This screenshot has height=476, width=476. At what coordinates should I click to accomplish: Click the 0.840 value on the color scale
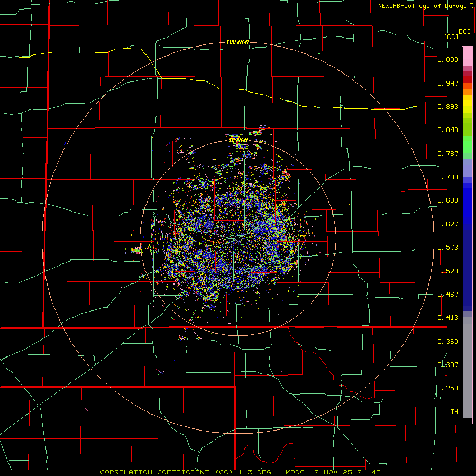click(448, 130)
